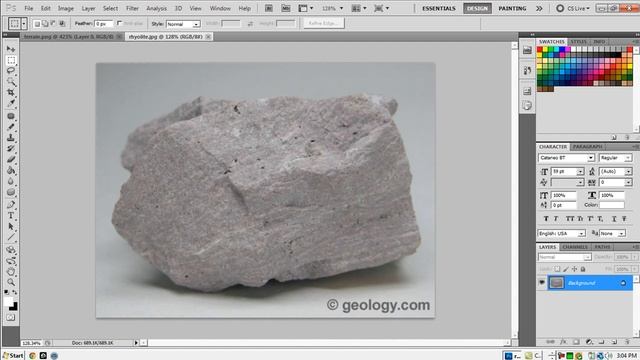The width and height of the screenshot is (640, 360).
Task: Select the History Brush tool
Action: pyautogui.click(x=11, y=149)
